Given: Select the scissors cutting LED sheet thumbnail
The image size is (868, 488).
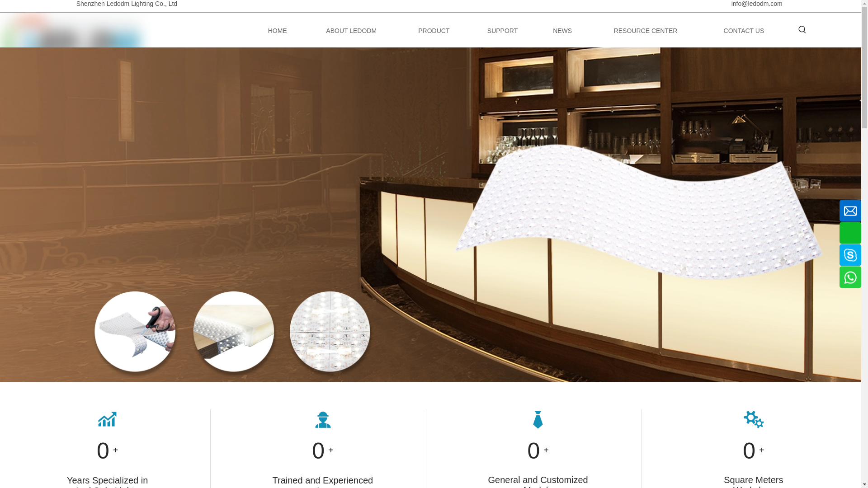Looking at the screenshot, I should 135,332.
